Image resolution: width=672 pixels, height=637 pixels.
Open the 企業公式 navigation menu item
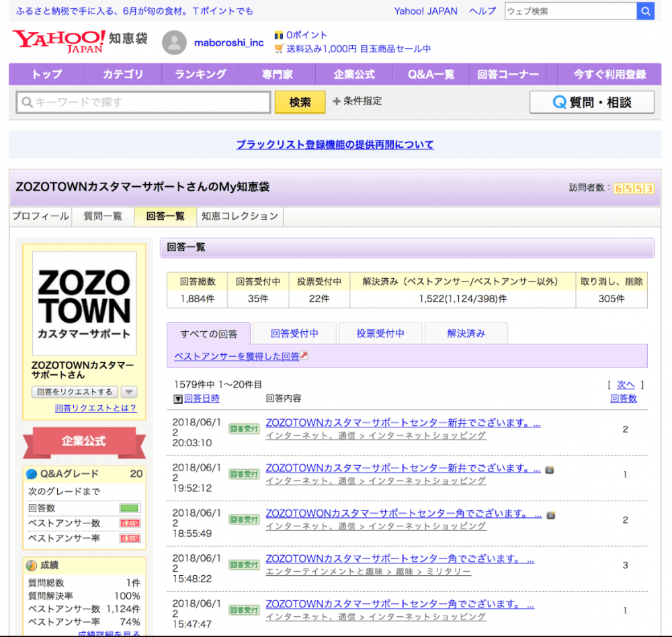click(x=354, y=74)
